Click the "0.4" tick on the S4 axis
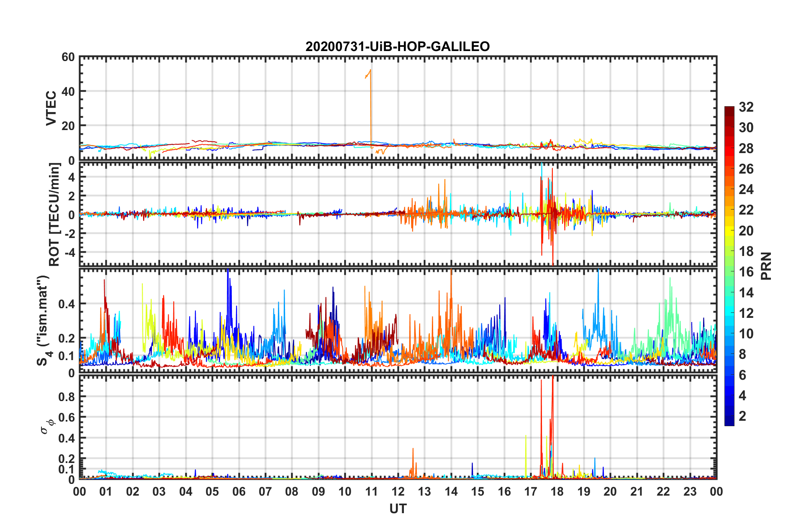The image size is (796, 532). pyautogui.click(x=67, y=304)
